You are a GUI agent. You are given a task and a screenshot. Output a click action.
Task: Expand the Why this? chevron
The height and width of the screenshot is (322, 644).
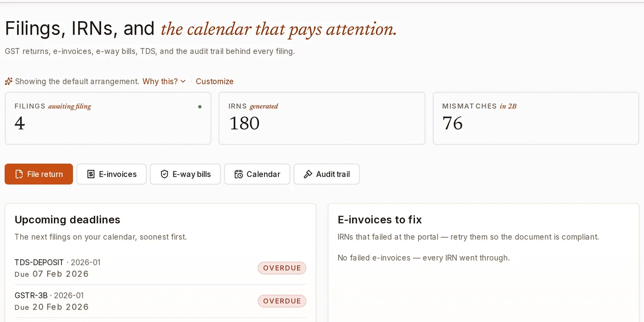coord(183,82)
